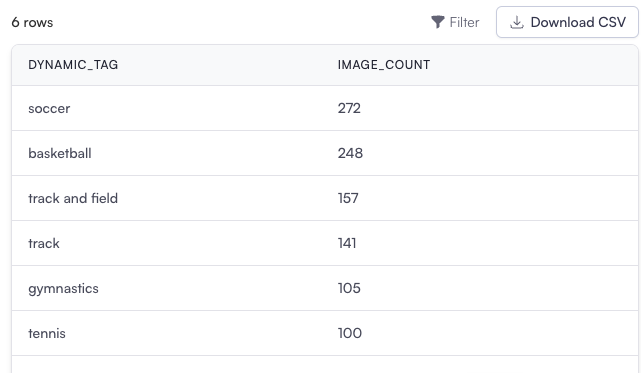Click the download arrow icon
Screen dimensions: 641x373
(x=517, y=22)
